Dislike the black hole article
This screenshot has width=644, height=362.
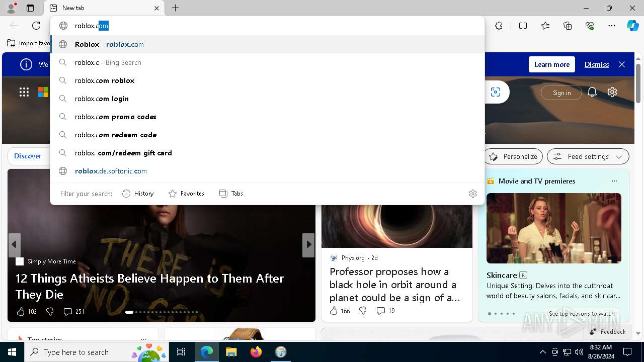363,311
